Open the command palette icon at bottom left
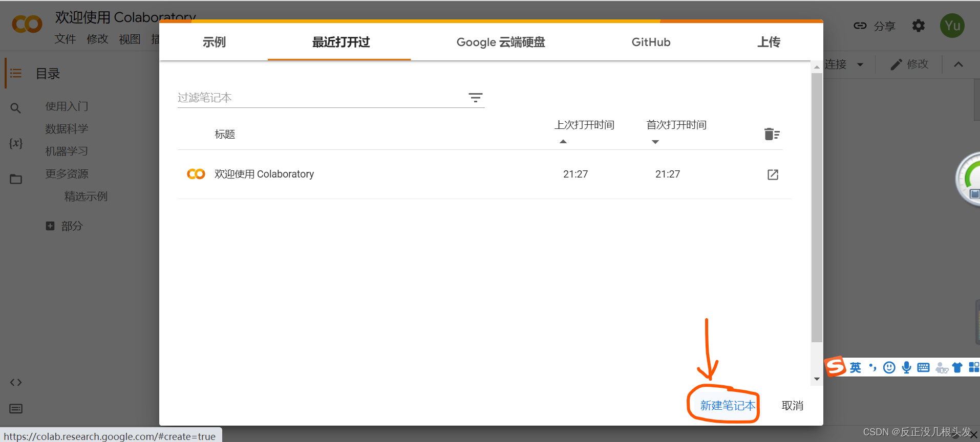The height and width of the screenshot is (442, 980). 16,408
